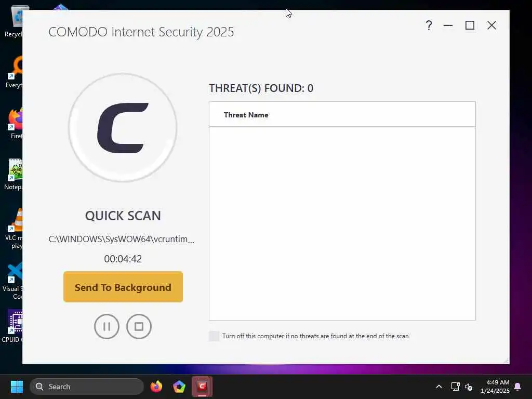
Task: Click the COMODO logo circle
Action: point(123,128)
